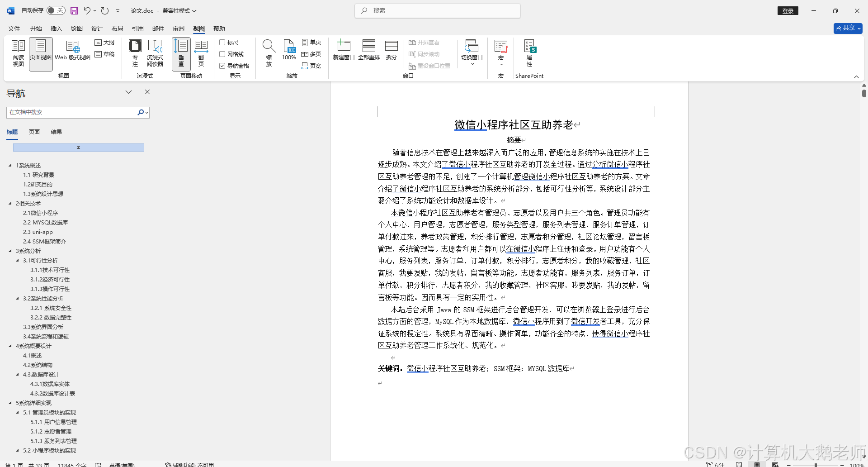Click the Word app icon in title bar
Screen dimensions: 868x467
pos(11,11)
